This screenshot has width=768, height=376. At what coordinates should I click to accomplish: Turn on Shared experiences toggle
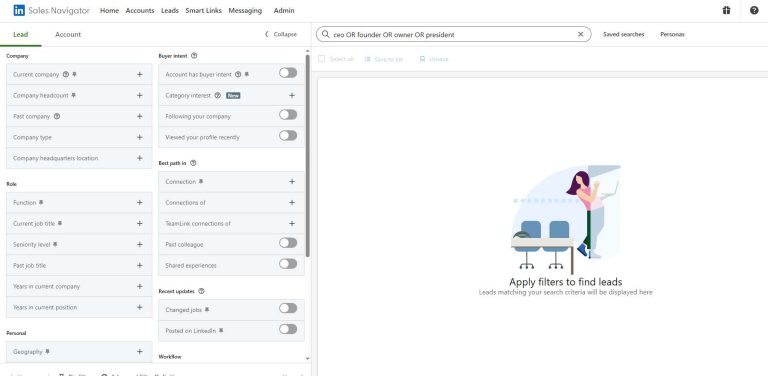pos(288,264)
